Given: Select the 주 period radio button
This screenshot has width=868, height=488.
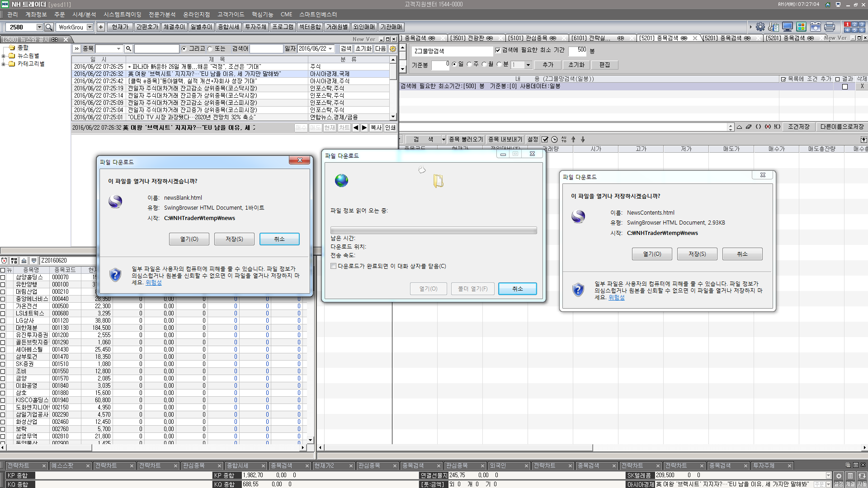Looking at the screenshot, I should (469, 65).
